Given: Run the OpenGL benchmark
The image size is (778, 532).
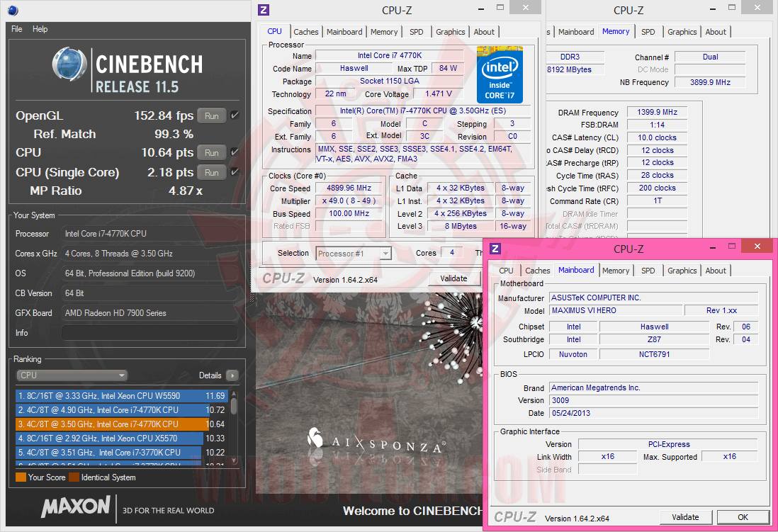Looking at the screenshot, I should [x=212, y=115].
